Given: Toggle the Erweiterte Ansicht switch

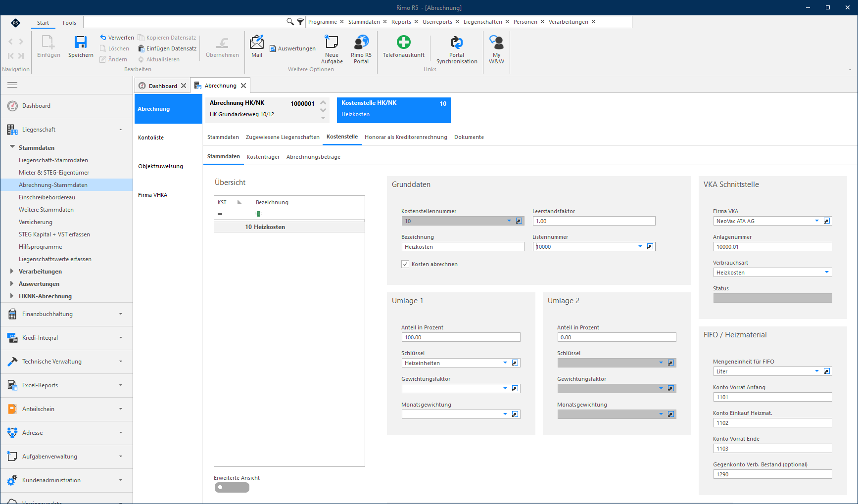Looking at the screenshot, I should click(x=232, y=487).
